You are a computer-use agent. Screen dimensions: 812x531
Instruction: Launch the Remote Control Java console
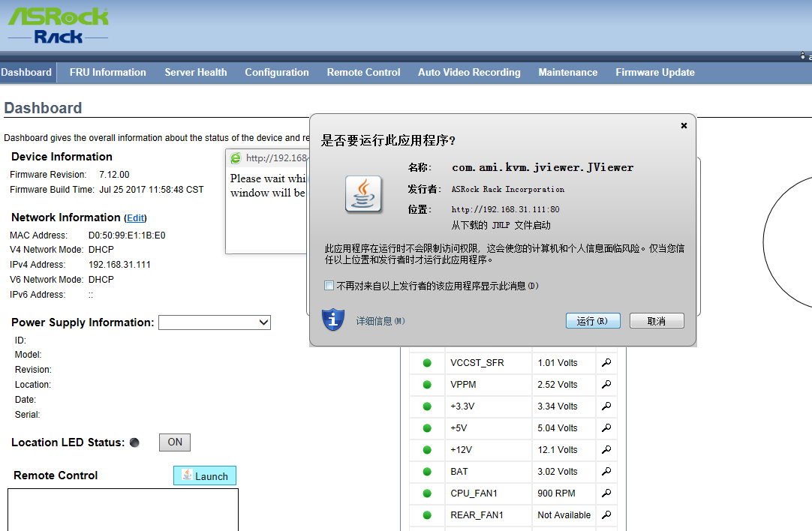[205, 475]
